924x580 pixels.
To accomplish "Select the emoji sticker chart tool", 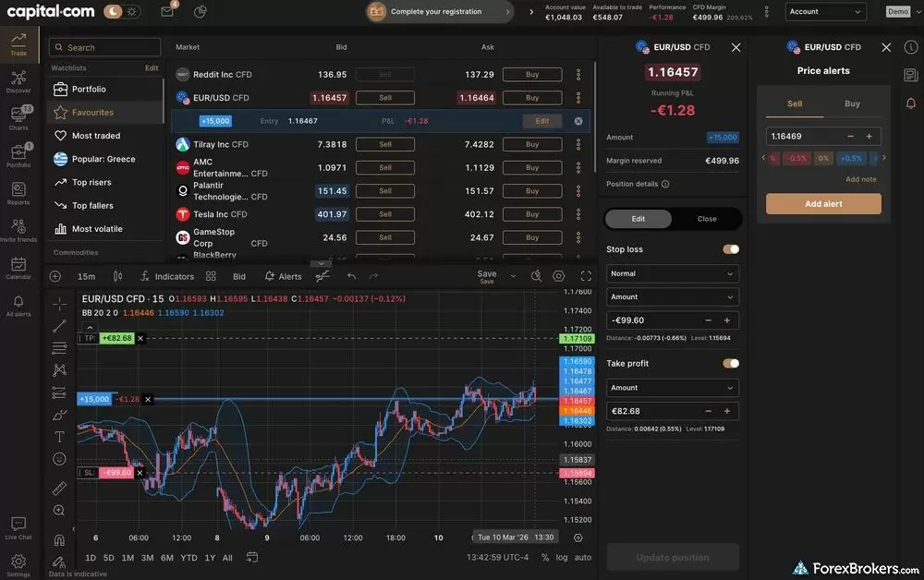I will 59,459.
